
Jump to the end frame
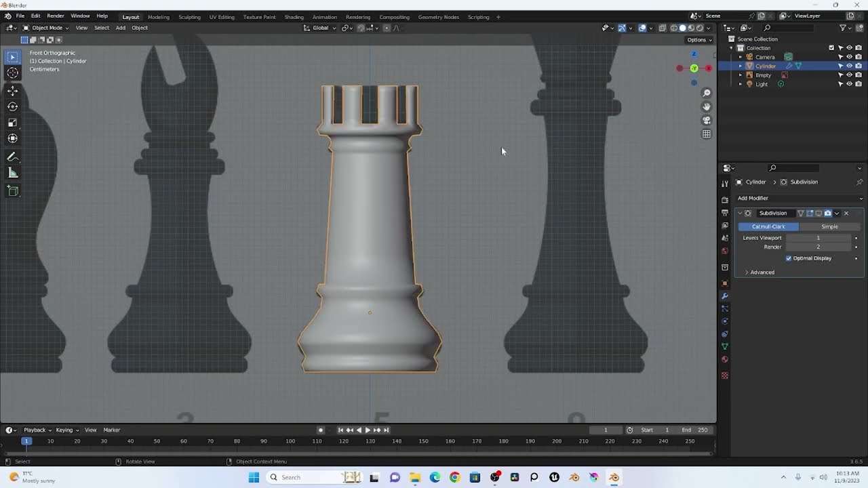pos(387,430)
